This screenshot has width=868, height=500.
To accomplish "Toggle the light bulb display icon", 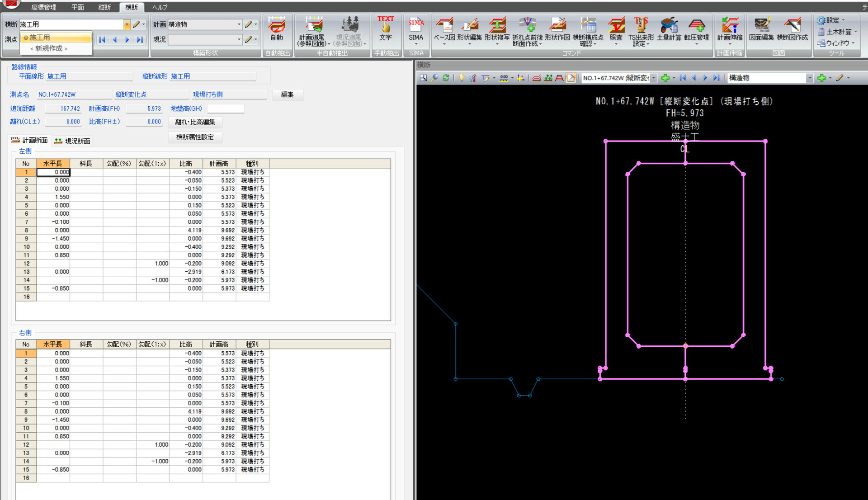I will (461, 78).
